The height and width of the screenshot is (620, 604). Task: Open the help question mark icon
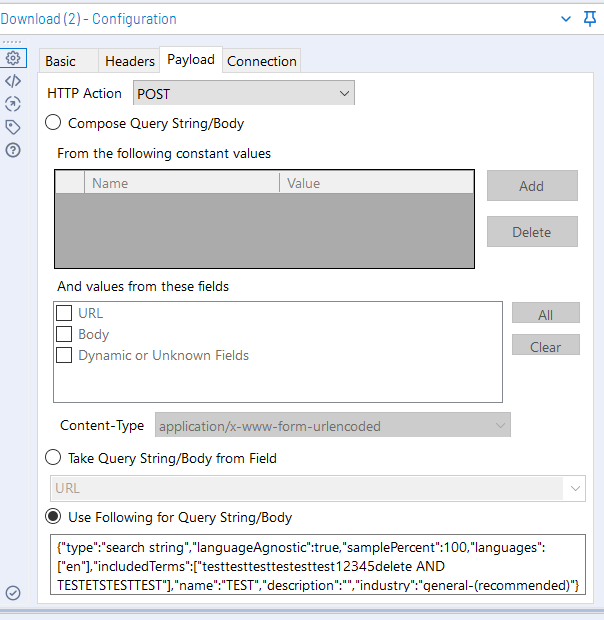coord(13,150)
